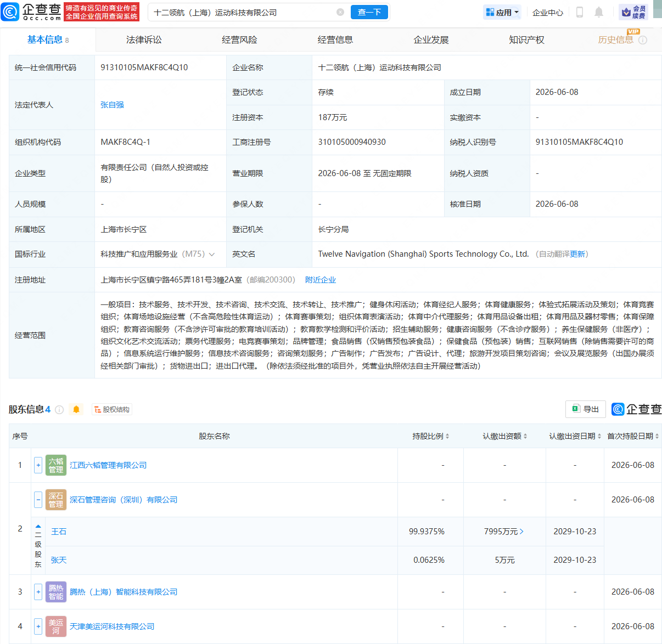The height and width of the screenshot is (644, 662).
Task: Switch to 企业发展 tab
Action: point(431,40)
